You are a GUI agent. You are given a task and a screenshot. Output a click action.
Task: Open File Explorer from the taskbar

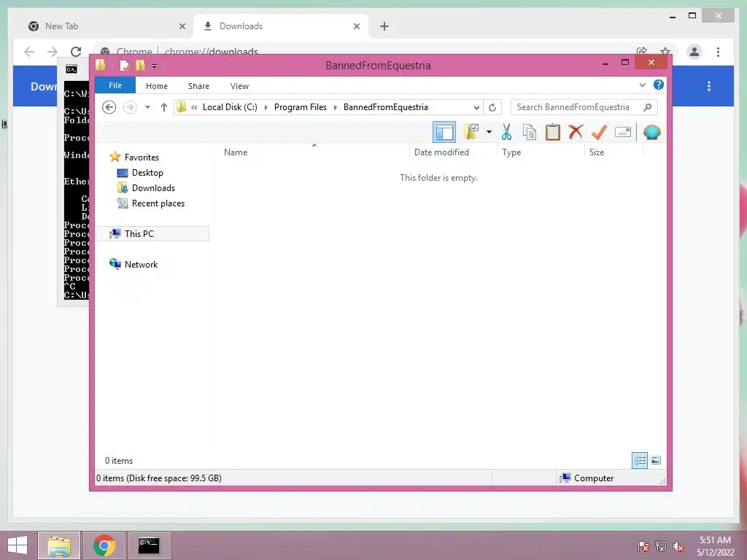coord(59,545)
